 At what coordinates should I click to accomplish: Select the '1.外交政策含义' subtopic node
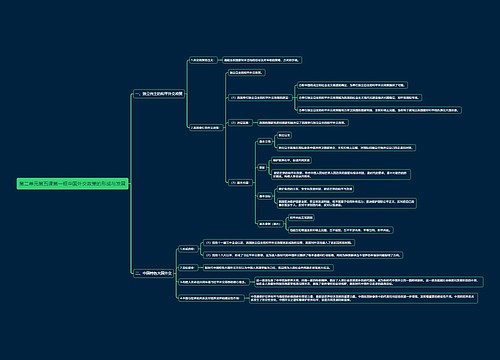[x=203, y=60]
